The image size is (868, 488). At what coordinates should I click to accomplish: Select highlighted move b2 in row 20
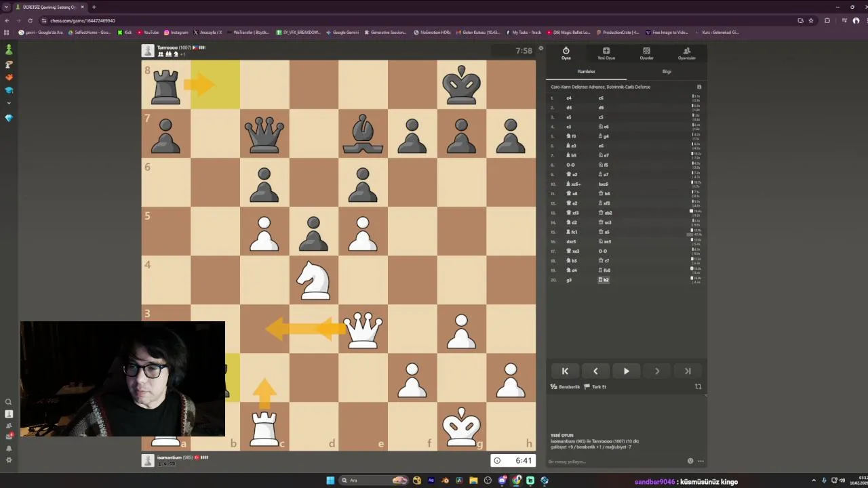tap(604, 279)
